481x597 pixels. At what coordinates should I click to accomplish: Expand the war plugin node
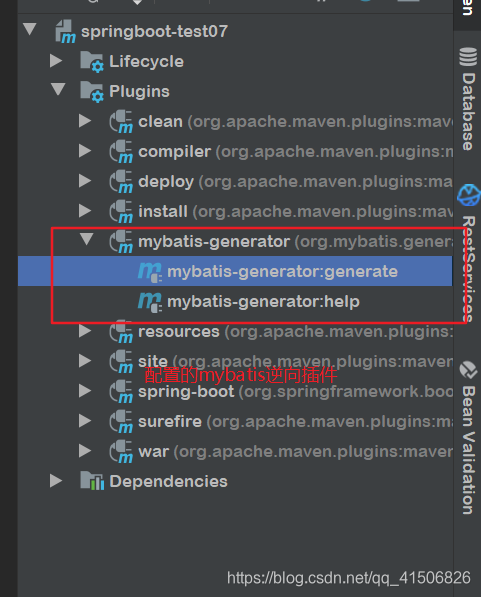[x=85, y=451]
